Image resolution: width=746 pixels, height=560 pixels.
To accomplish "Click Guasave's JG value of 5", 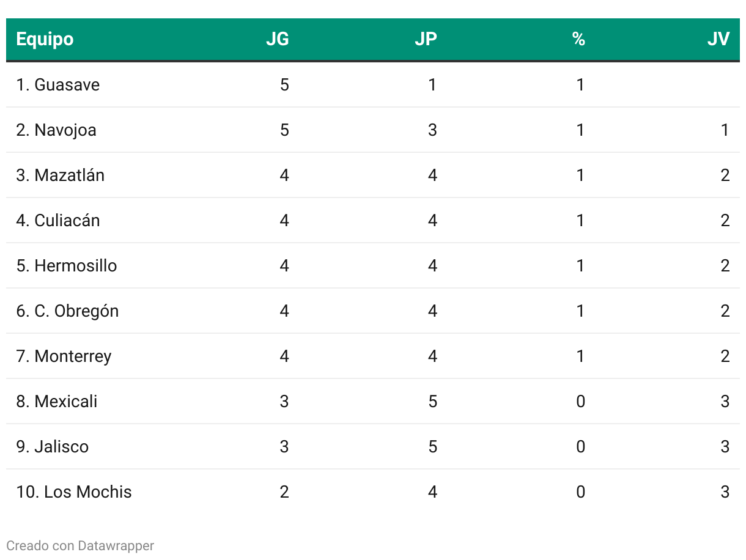I will tap(284, 84).
